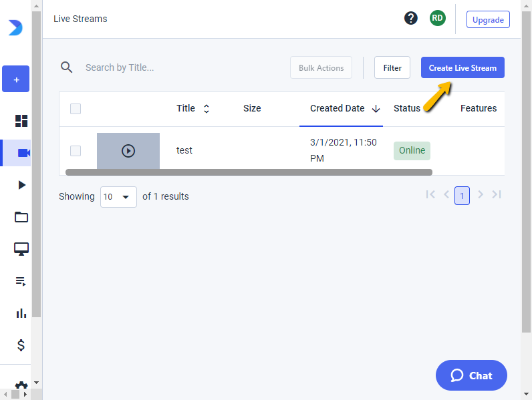Click the Create Live Stream button
Viewport: 532px width, 400px height.
pyautogui.click(x=462, y=68)
